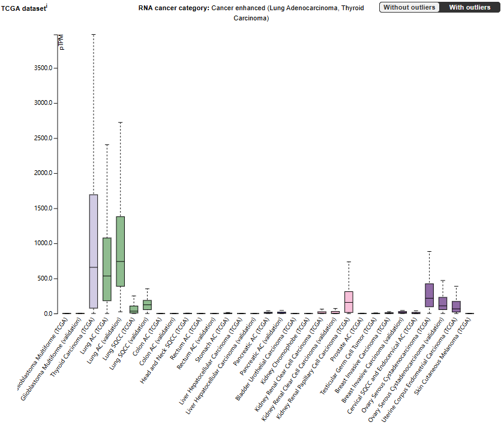
Task: Switch to Without outliers view
Action: tap(409, 7)
